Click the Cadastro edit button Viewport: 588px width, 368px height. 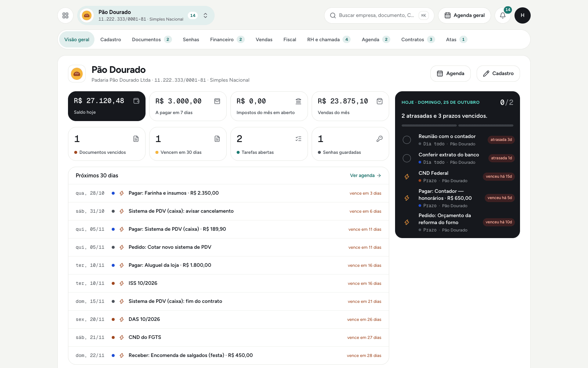(x=498, y=74)
